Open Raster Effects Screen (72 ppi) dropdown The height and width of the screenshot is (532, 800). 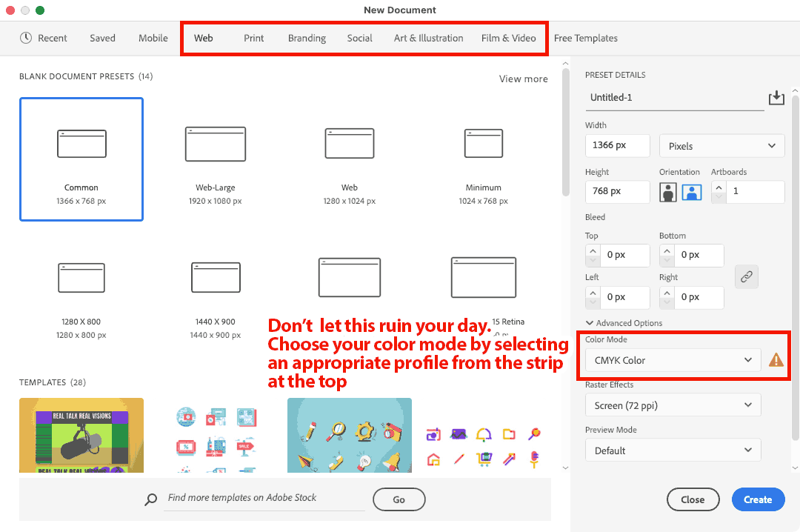click(x=673, y=405)
